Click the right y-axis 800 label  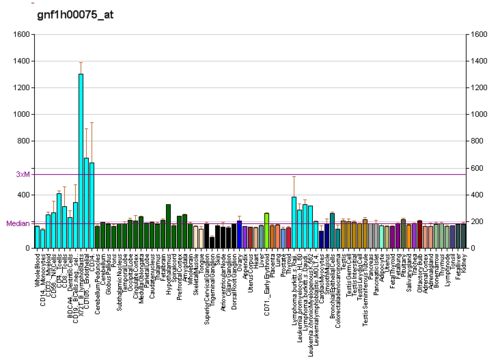click(477, 141)
